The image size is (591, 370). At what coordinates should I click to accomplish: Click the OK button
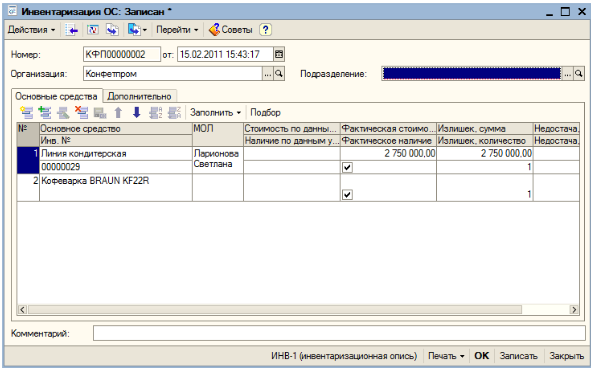(x=481, y=356)
